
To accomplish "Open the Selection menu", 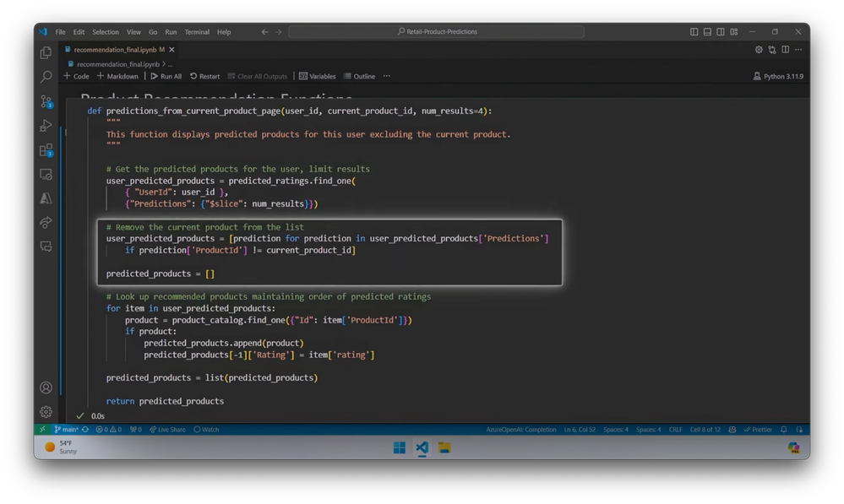I will (x=106, y=32).
